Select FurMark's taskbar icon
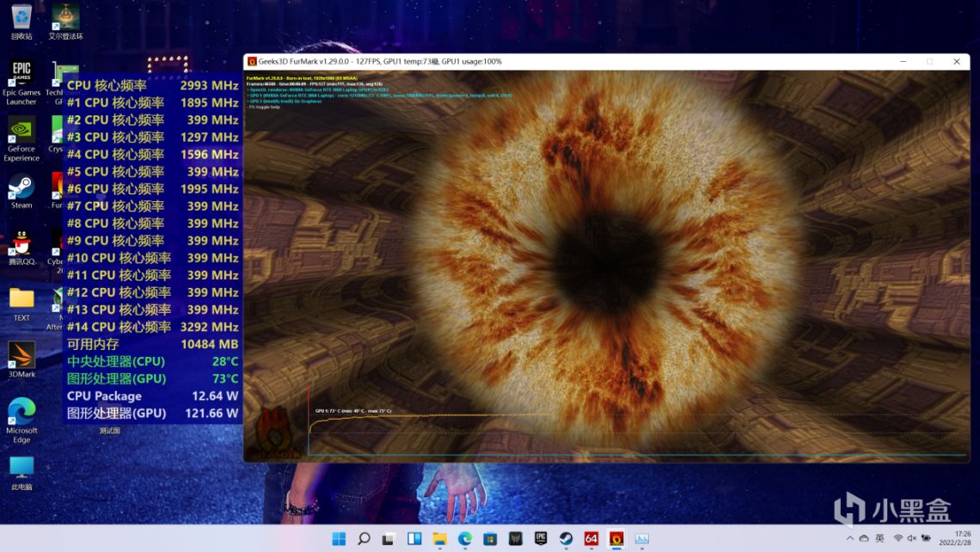 tap(616, 539)
